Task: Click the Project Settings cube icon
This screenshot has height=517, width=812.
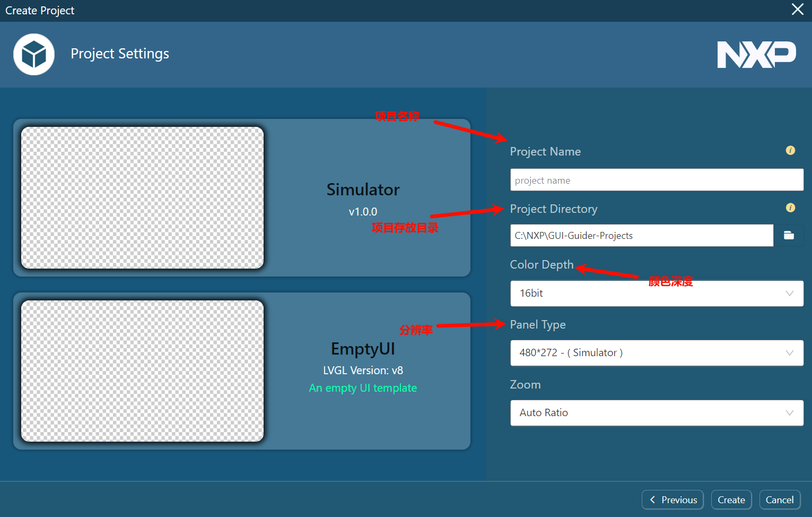Action: [34, 54]
